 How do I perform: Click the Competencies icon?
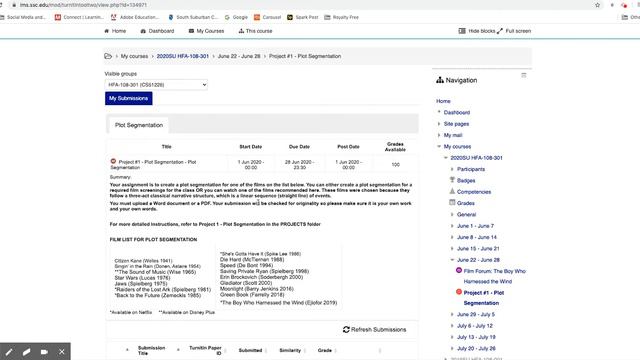coord(452,191)
